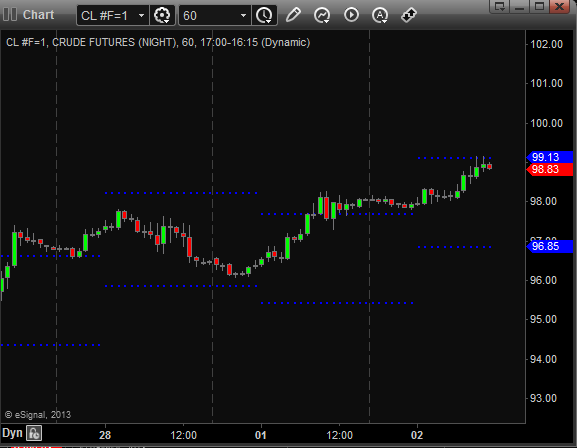This screenshot has width=577, height=448.
Task: Click the chart settings gear icon
Action: coord(162,15)
